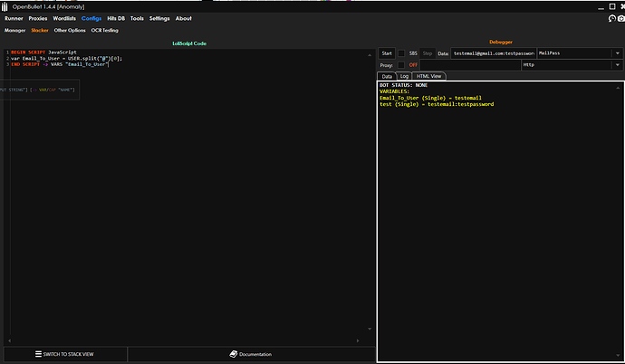The height and width of the screenshot is (364, 625).
Task: Click Switch to Stack View button
Action: coord(65,354)
